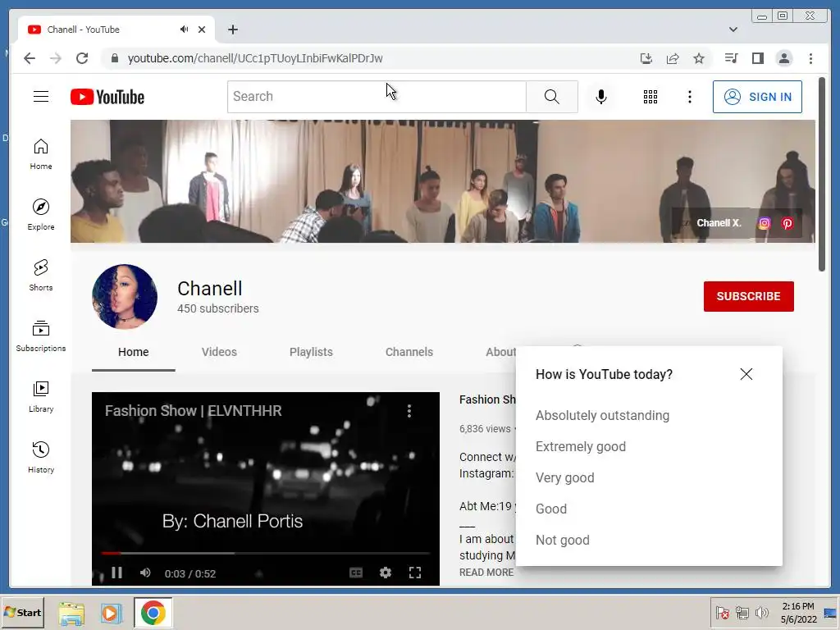The width and height of the screenshot is (840, 630).
Task: Subscribe to the Chanell channel
Action: point(748,296)
